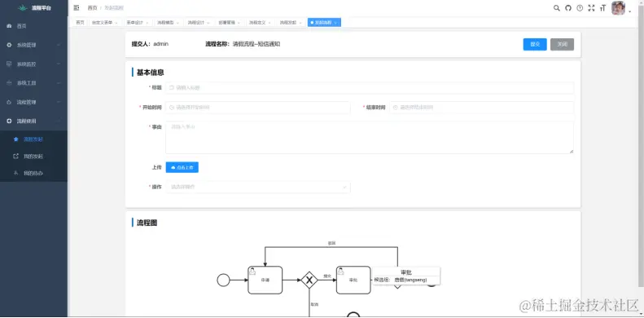Open the GitHub icon link
The width and height of the screenshot is (644, 318).
pos(568,8)
